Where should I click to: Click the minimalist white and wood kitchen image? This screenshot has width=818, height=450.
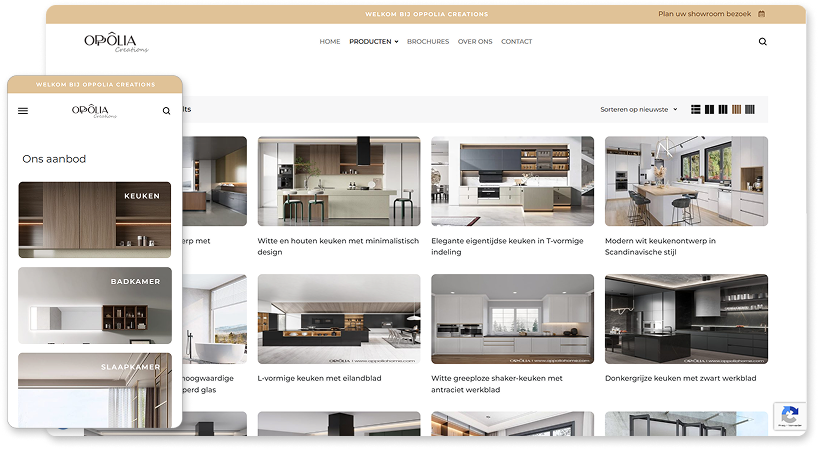339,181
